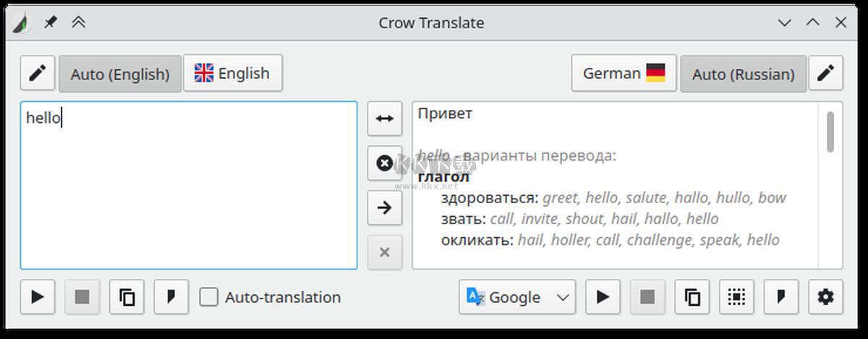Select Auto (English) source language

coord(119,74)
